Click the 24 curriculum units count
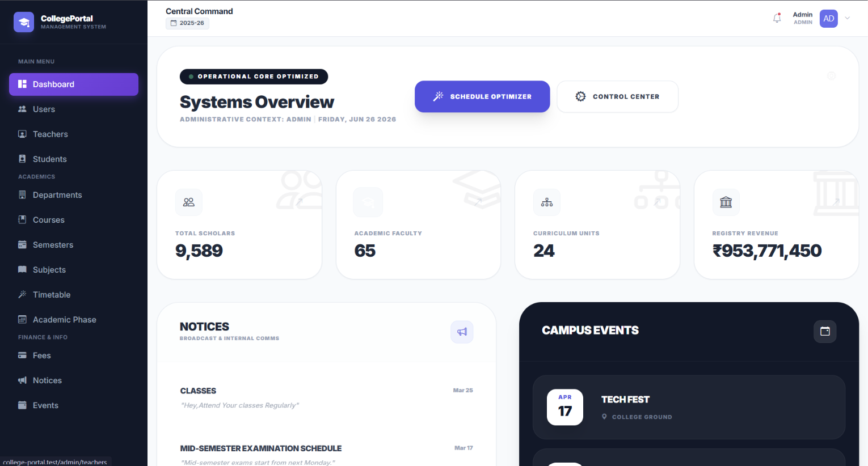The height and width of the screenshot is (466, 868). point(544,251)
